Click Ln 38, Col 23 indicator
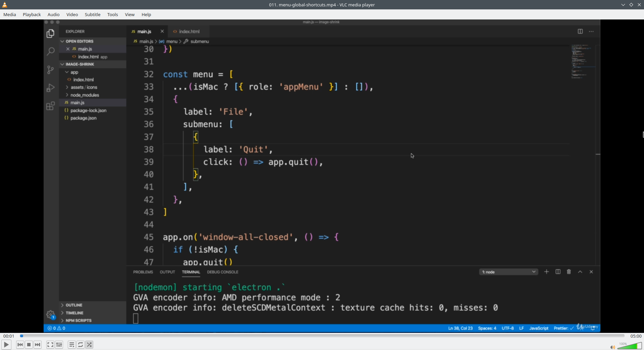This screenshot has width=644, height=350. (x=460, y=328)
